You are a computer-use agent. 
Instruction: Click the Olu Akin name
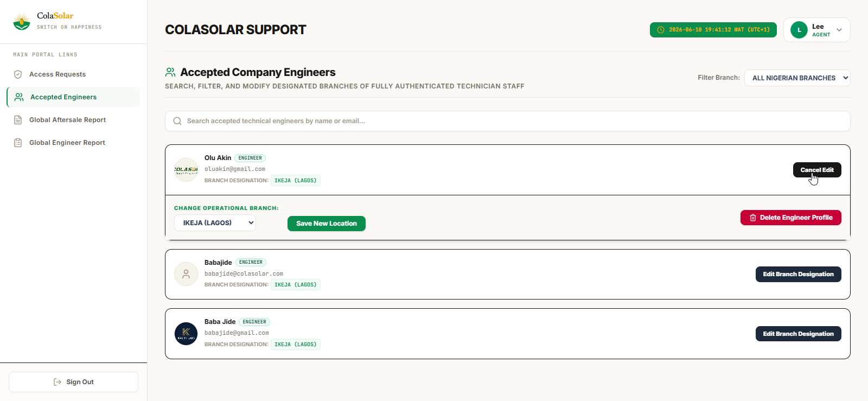pos(218,158)
